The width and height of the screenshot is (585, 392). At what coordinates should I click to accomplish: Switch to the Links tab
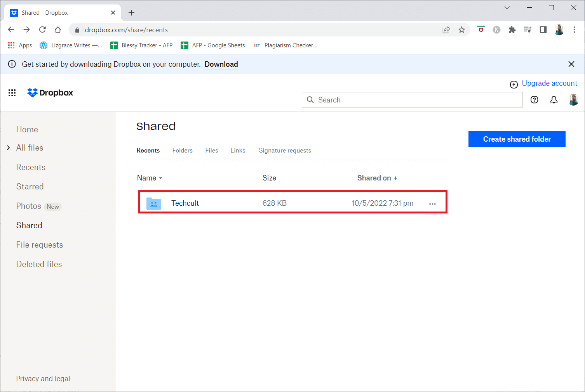tap(238, 151)
